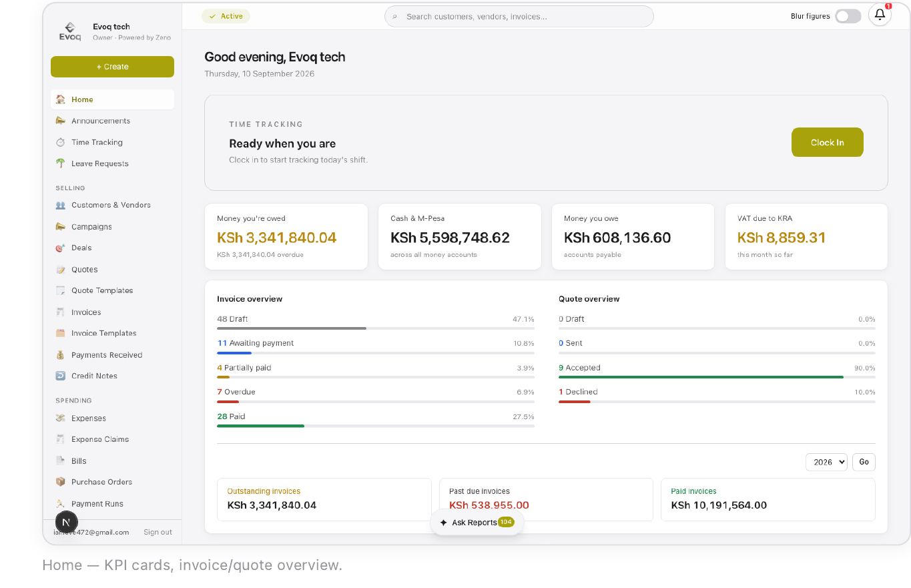The image size is (911, 588).
Task: Click the Evoq company logo
Action: (70, 32)
